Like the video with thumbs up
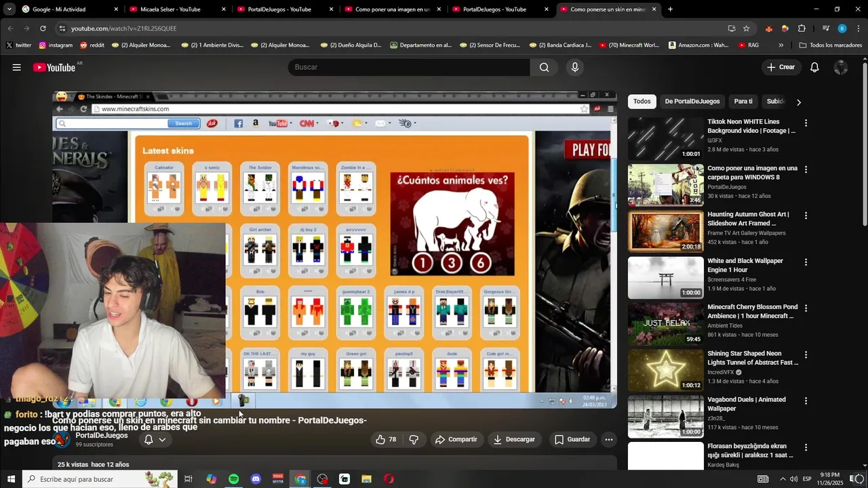868x488 pixels. 386,439
